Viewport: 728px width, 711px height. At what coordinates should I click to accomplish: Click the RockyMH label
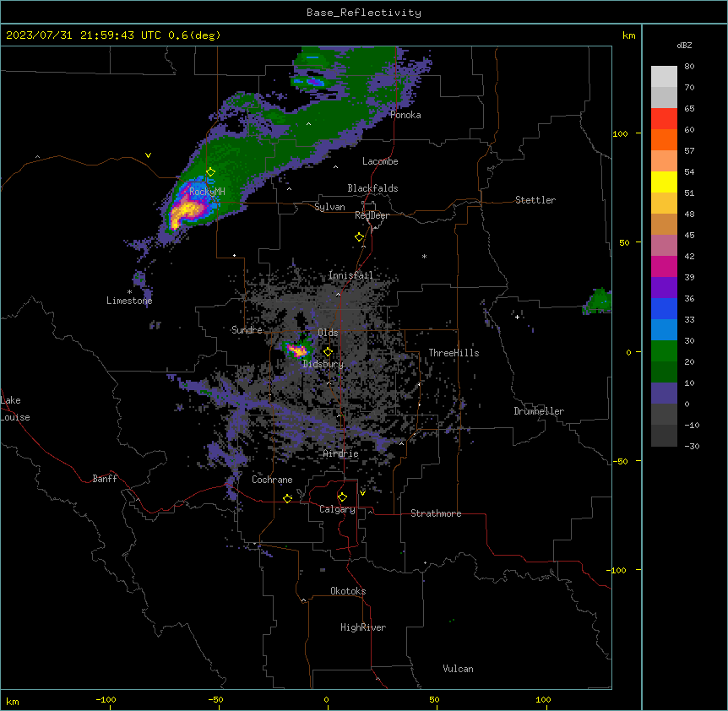pyautogui.click(x=207, y=191)
